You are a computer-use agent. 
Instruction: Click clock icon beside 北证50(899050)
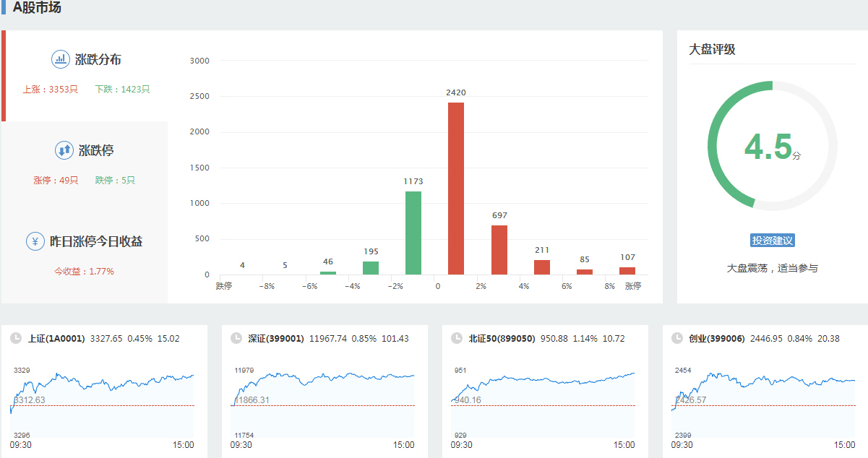click(x=456, y=338)
